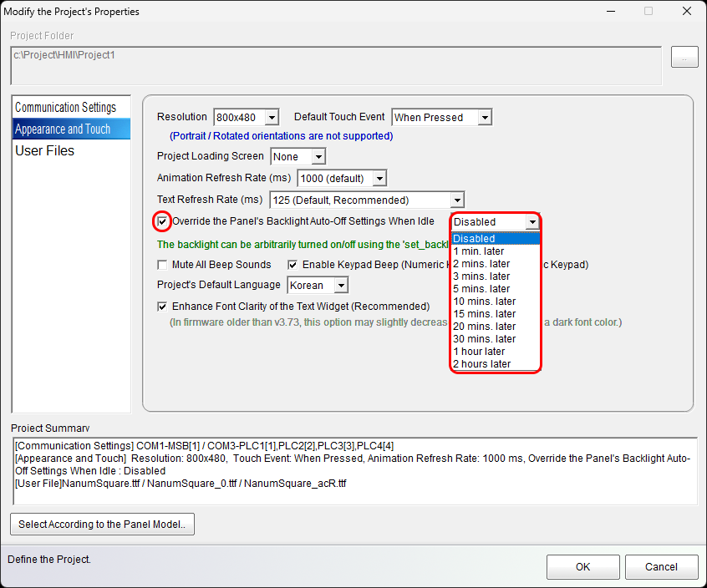Screen dimensions: 707x588
Task: Open User Files section
Action: coord(45,151)
